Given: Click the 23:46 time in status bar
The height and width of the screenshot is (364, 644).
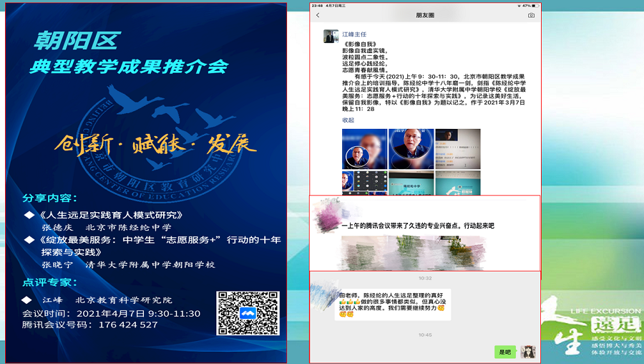Looking at the screenshot, I should (x=317, y=6).
